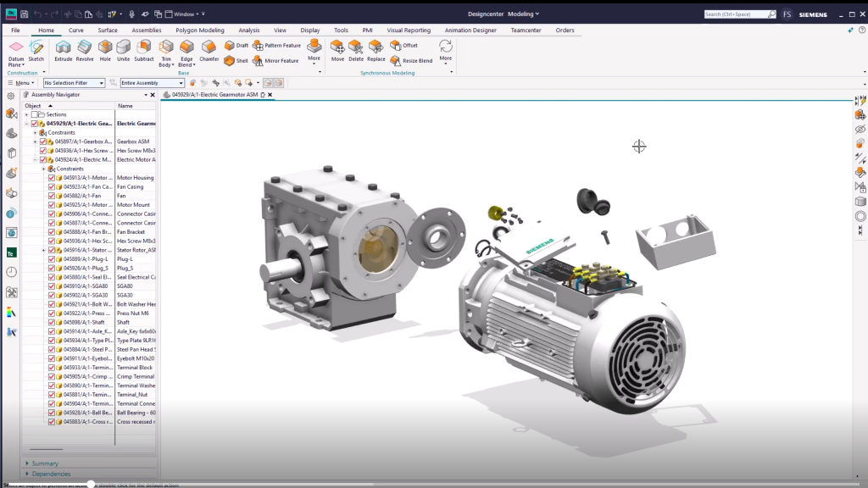The width and height of the screenshot is (868, 488).
Task: Toggle the Gearbox ASM checkbox
Action: [42, 141]
